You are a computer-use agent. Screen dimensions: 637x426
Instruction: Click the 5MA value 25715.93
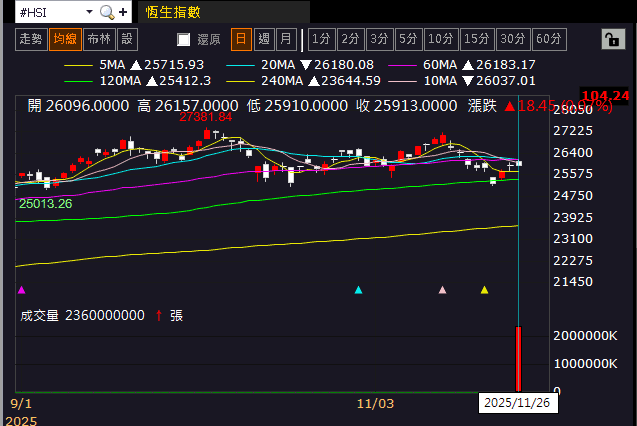174,65
